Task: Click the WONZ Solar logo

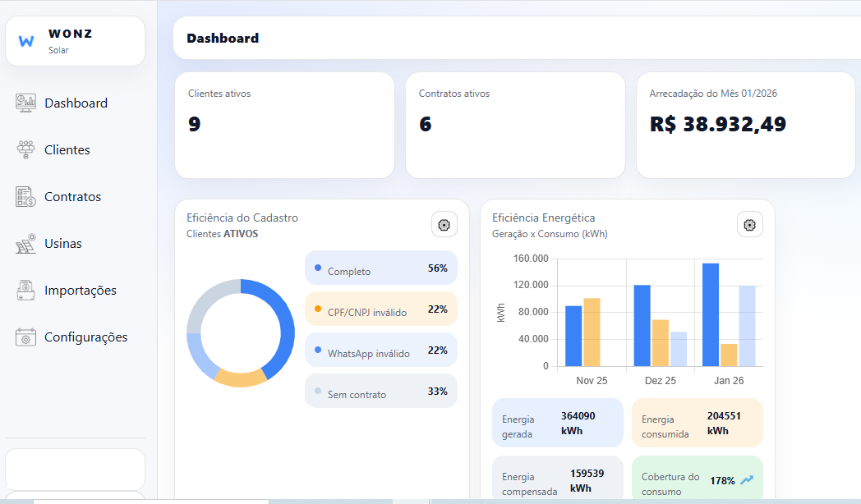Action: [74, 40]
